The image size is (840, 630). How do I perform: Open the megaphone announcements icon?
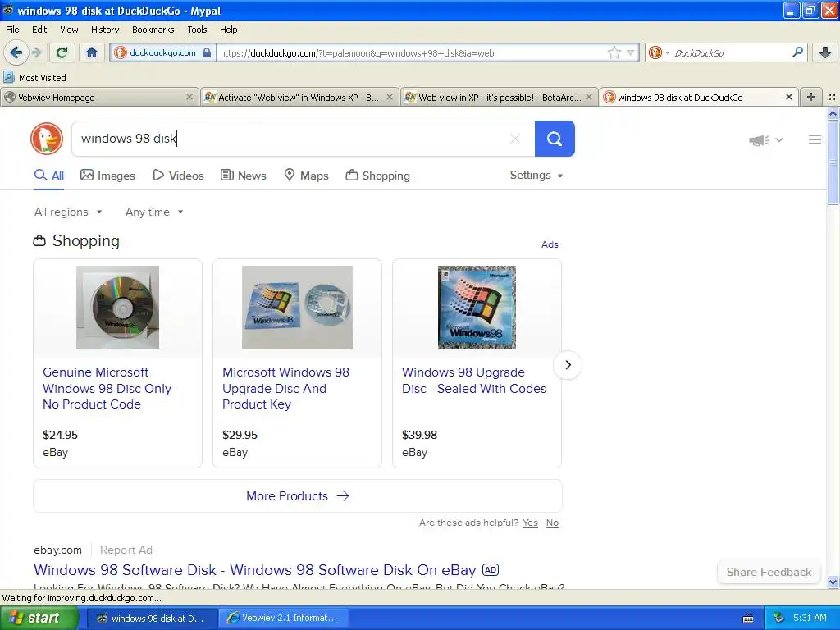coord(759,140)
